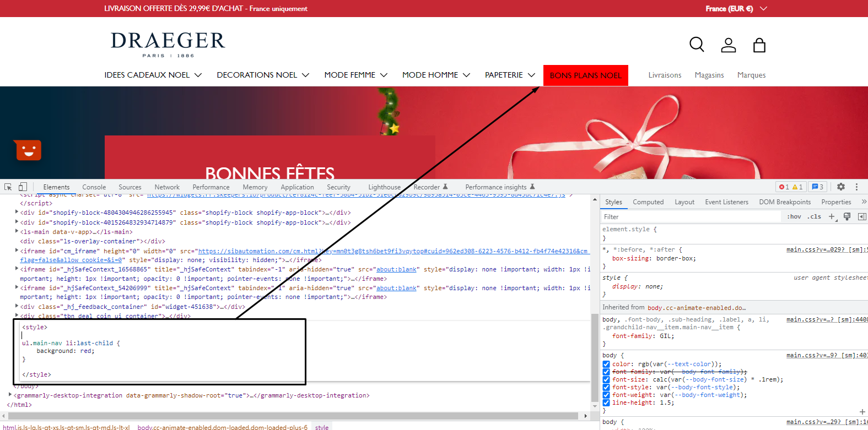Image resolution: width=868 pixels, height=430 pixels.
Task: Click the background: red declaration text
Action: coord(66,351)
